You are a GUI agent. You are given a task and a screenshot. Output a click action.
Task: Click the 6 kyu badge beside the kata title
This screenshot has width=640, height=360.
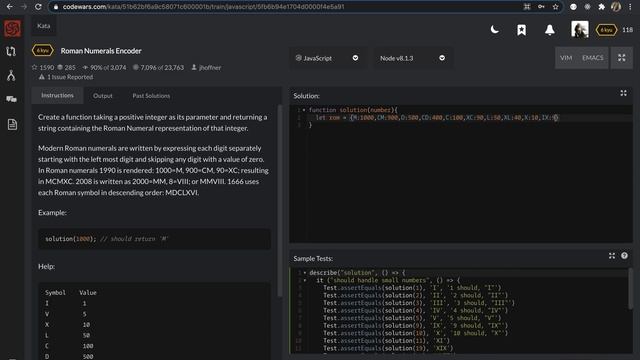[x=42, y=51]
